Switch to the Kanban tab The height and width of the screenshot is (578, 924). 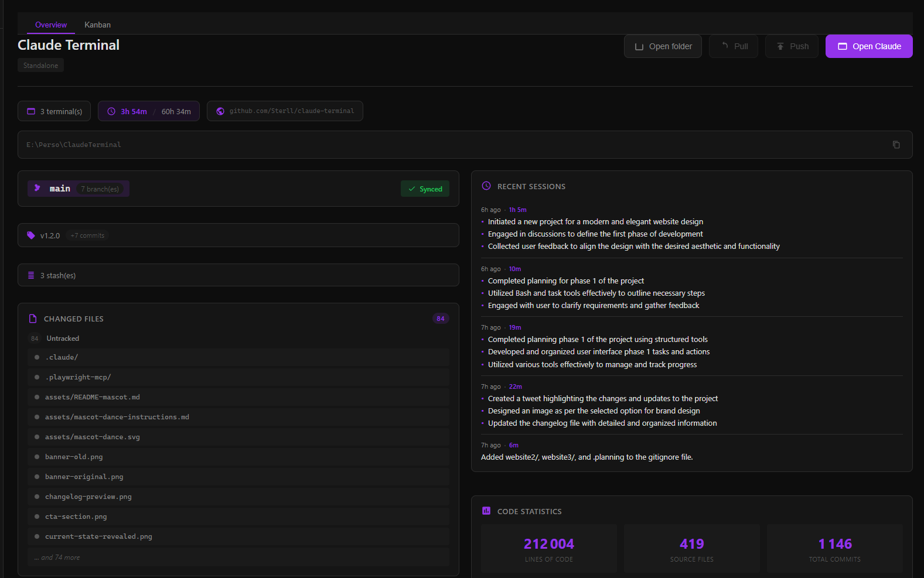[97, 25]
